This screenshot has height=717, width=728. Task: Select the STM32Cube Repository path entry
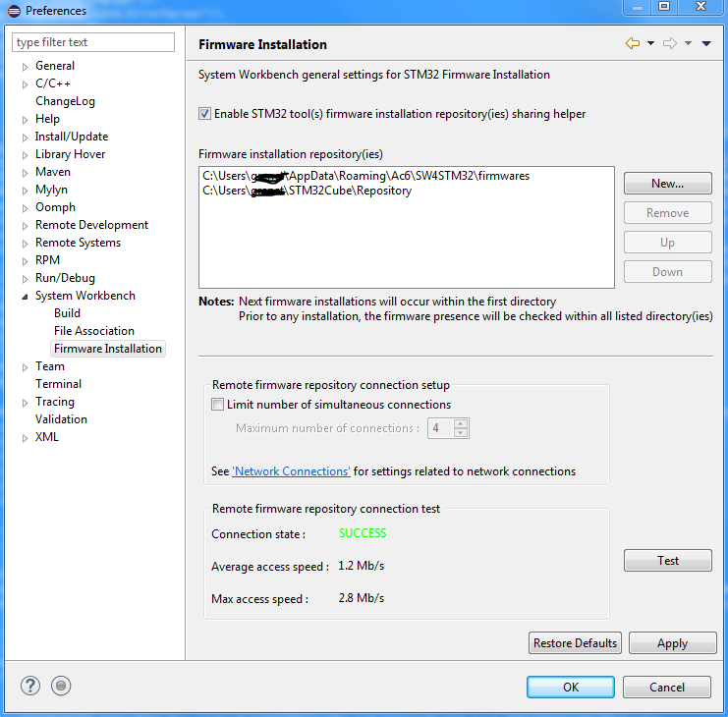coord(307,191)
